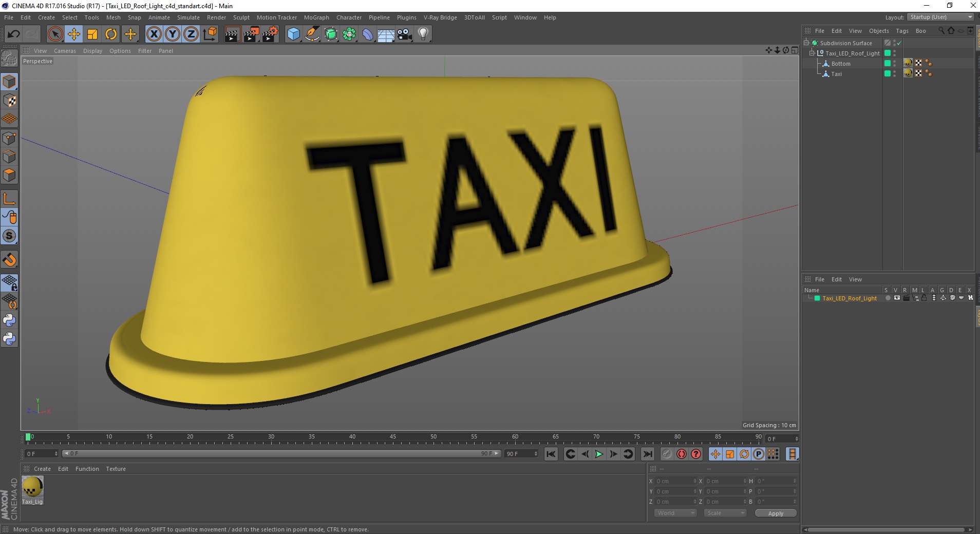The width and height of the screenshot is (980, 534).
Task: Click the timeline preview range slider
Action: (x=281, y=453)
